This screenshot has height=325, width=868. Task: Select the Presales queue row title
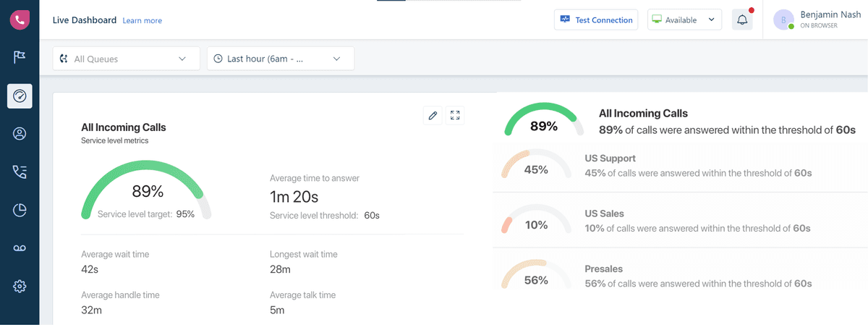pos(603,269)
